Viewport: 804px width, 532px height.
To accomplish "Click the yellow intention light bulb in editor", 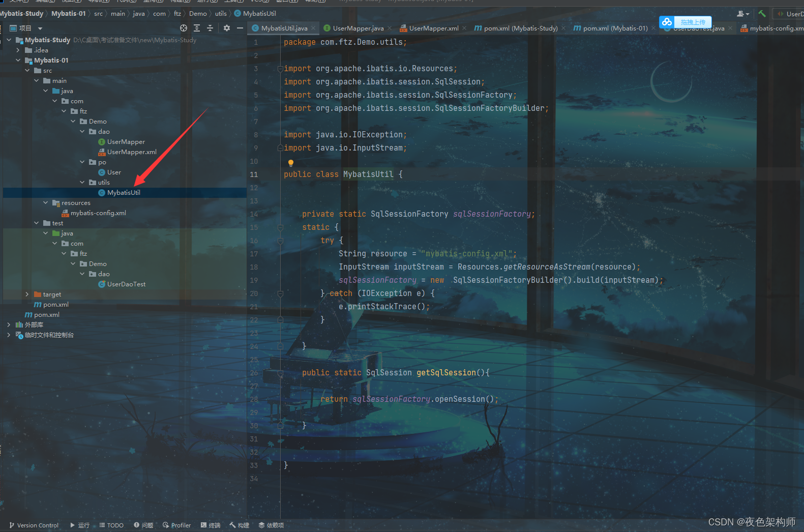I will pos(291,163).
